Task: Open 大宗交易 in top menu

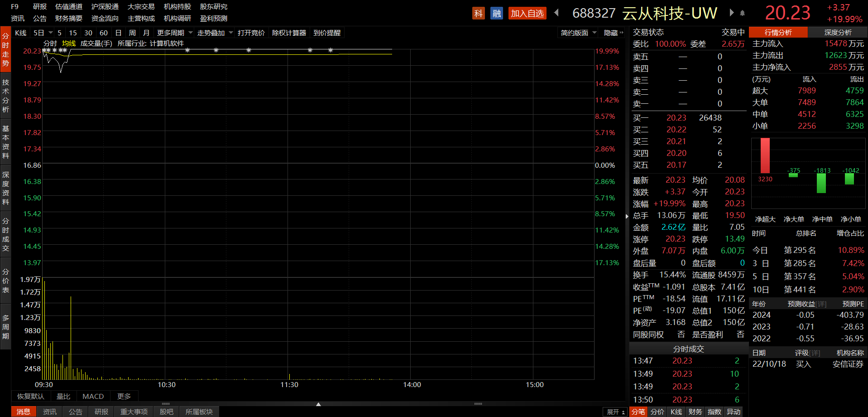Action: click(141, 6)
